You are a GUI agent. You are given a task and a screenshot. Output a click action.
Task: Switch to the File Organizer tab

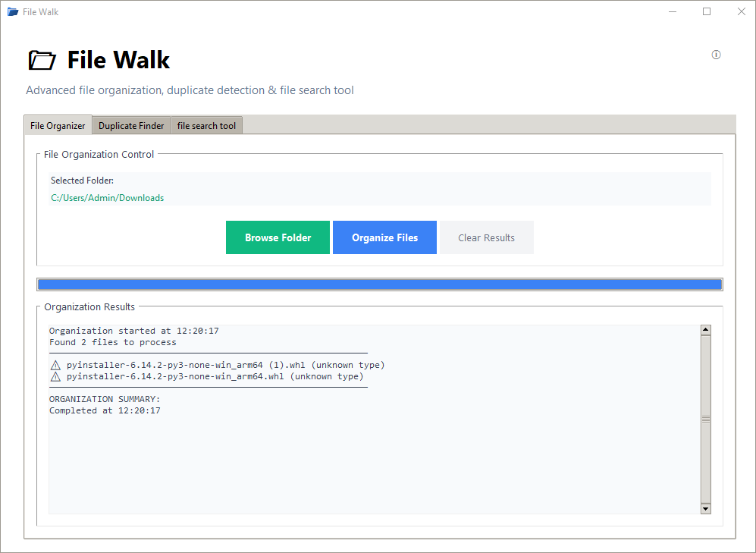point(58,126)
